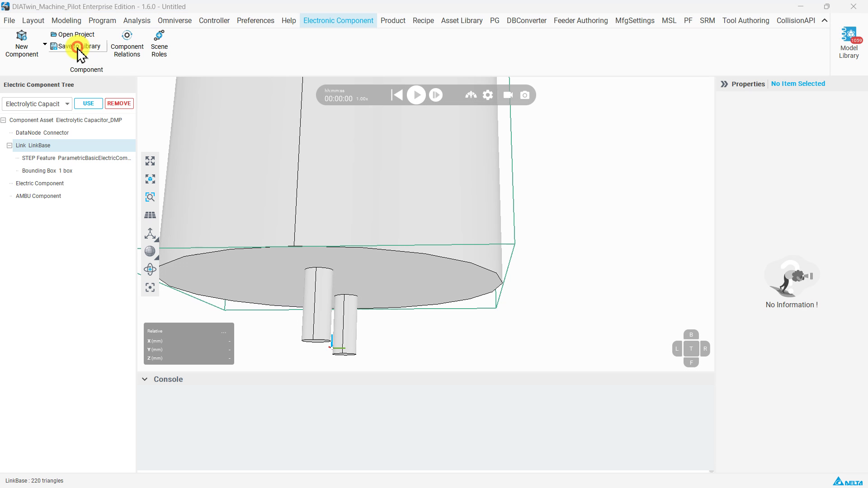Image resolution: width=868 pixels, height=488 pixels.
Task: Reset simulation to start
Action: pos(396,95)
